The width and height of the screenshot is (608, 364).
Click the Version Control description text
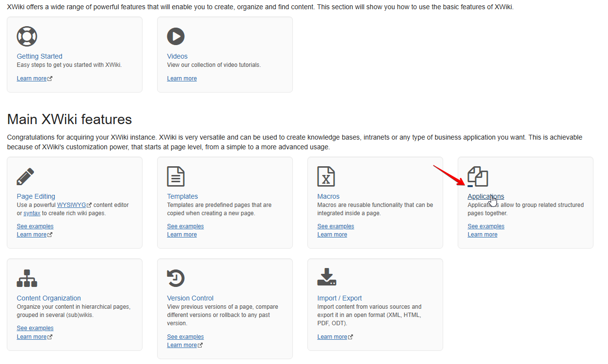(x=223, y=315)
